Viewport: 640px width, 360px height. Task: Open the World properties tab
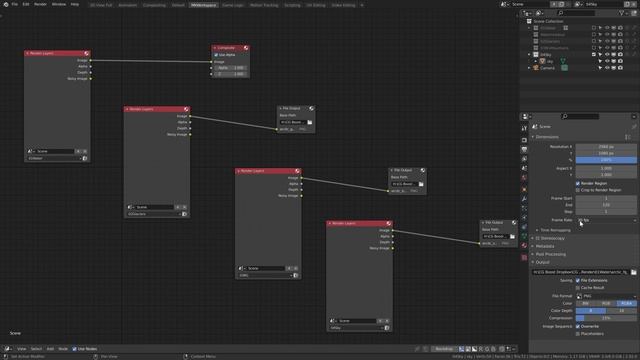[524, 178]
